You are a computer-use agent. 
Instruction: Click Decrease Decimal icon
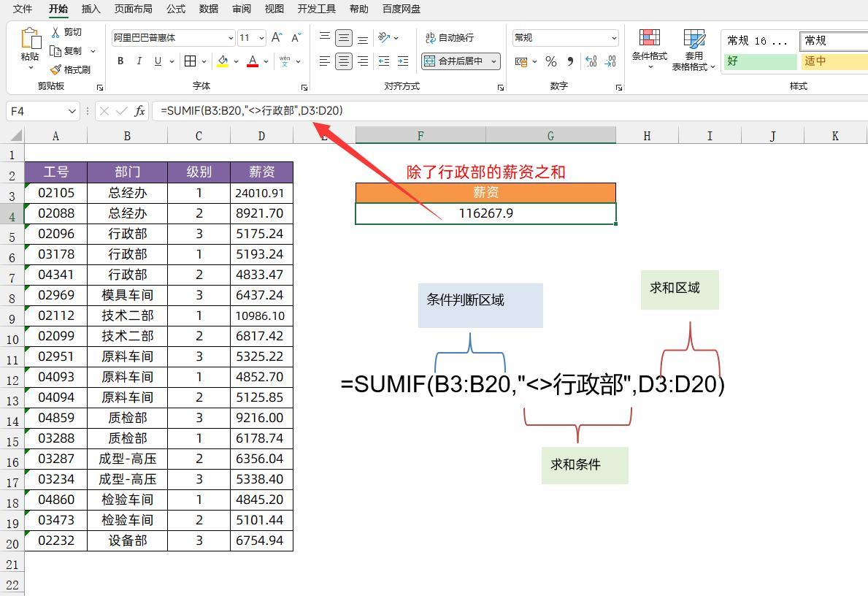pyautogui.click(x=610, y=61)
